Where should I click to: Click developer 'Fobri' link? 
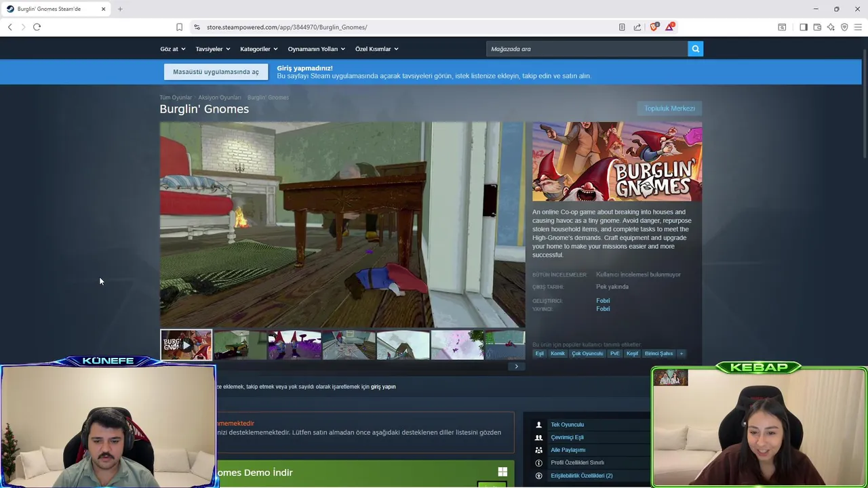[x=603, y=300]
